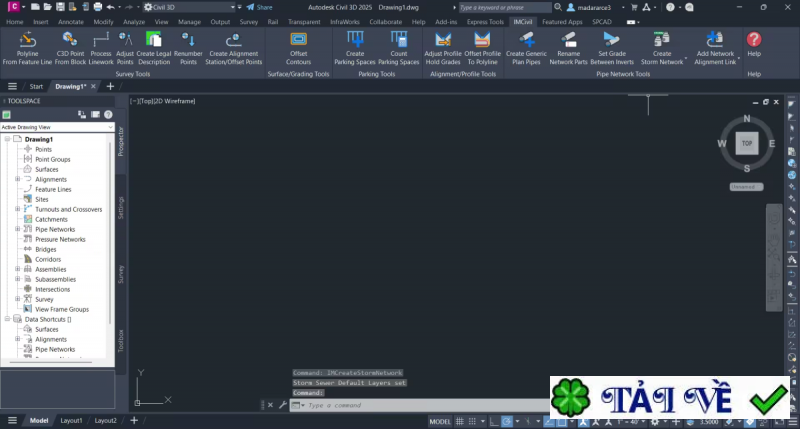The image size is (800, 429).
Task: Add new layout with plus button
Action: [134, 420]
